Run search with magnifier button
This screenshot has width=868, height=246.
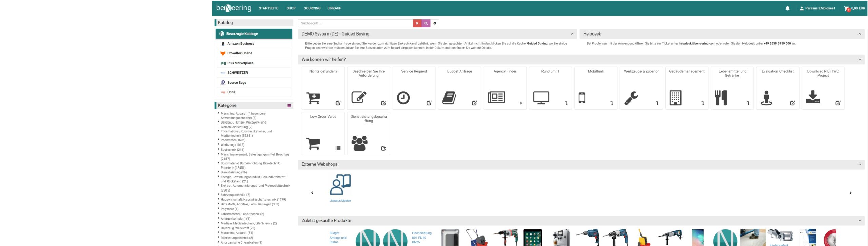426,23
